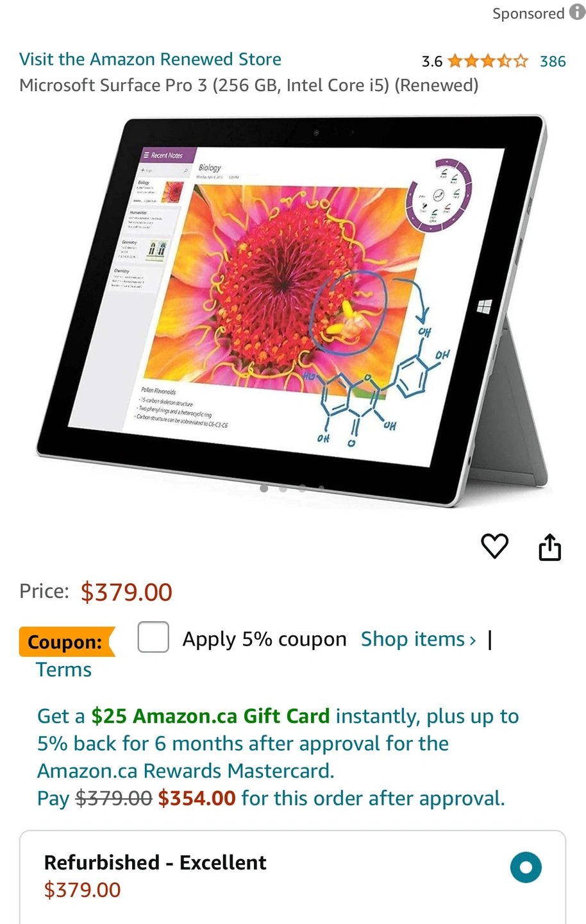
Task: Go to the third image carousel dot
Action: click(303, 488)
